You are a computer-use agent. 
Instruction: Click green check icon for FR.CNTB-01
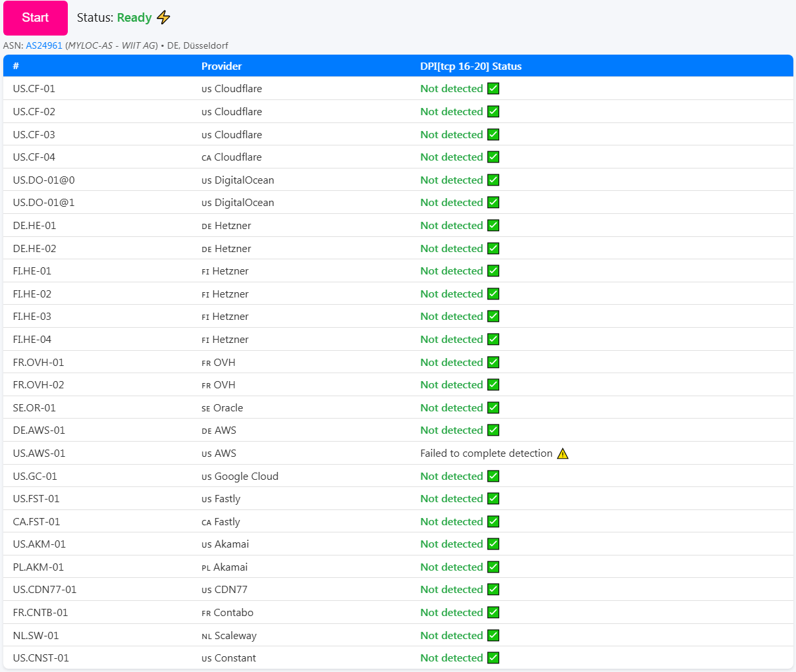pyautogui.click(x=493, y=612)
